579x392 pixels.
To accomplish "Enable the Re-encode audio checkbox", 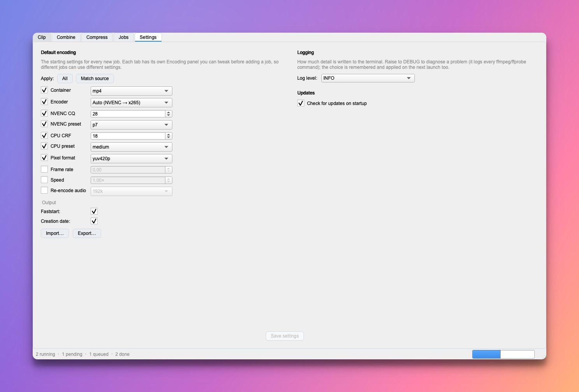I will click(x=44, y=190).
